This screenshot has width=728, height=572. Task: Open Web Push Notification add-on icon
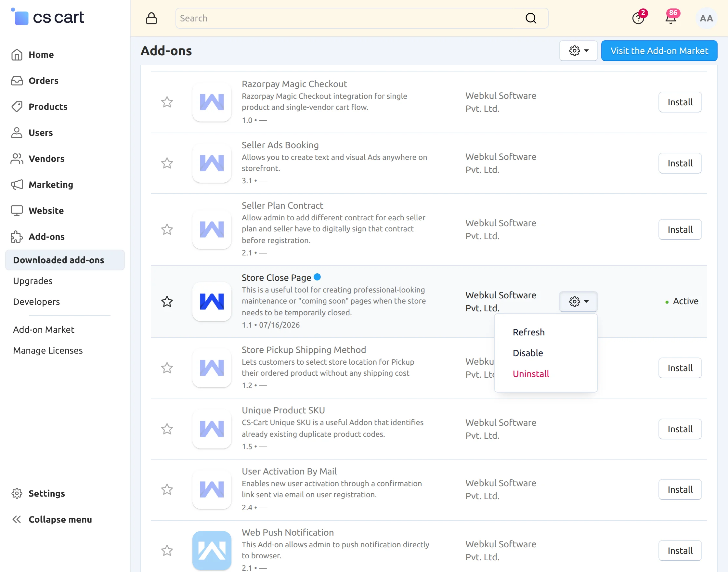[x=212, y=550]
